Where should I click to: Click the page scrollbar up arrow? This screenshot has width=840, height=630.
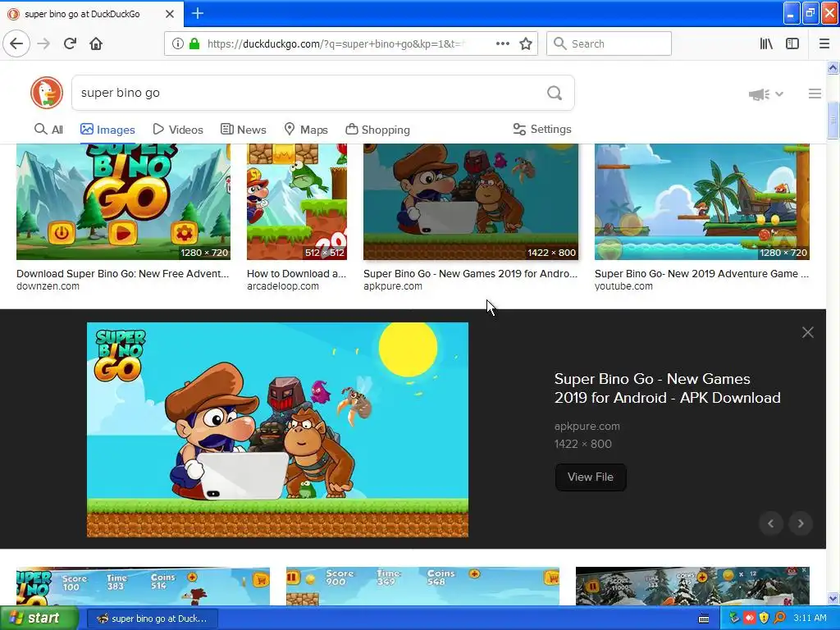pos(833,68)
